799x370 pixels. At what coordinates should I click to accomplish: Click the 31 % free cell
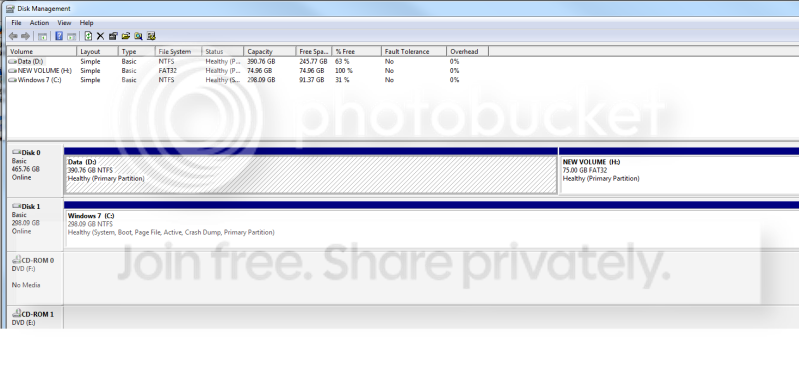click(342, 80)
